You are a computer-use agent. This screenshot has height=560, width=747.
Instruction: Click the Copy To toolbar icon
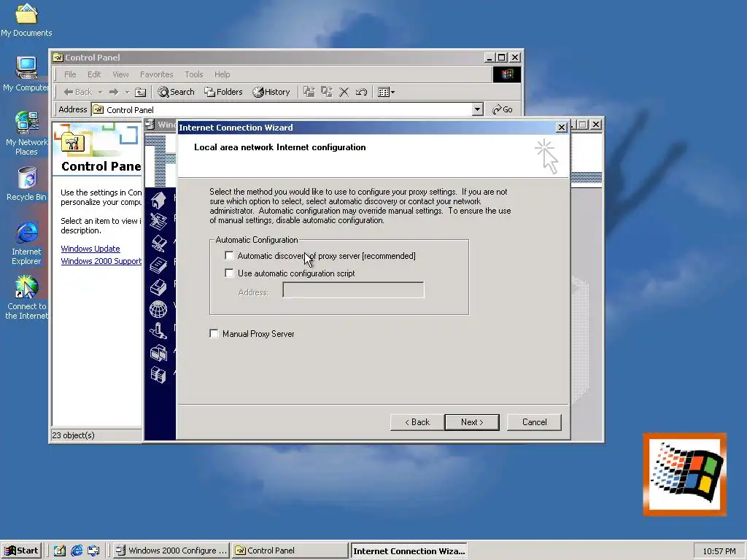tap(327, 92)
